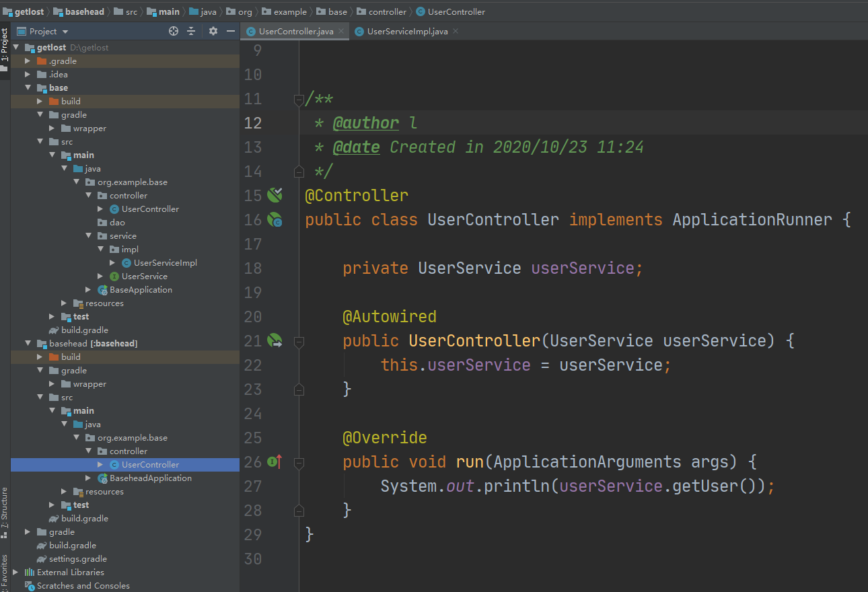Image resolution: width=868 pixels, height=592 pixels.
Task: Select the dao package in base
Action: pyautogui.click(x=117, y=223)
